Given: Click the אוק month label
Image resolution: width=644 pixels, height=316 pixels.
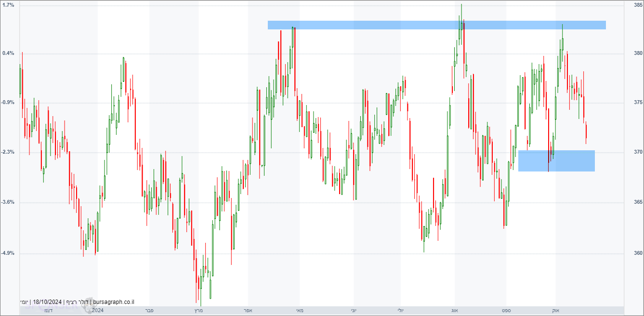Looking at the screenshot, I should [x=555, y=311].
